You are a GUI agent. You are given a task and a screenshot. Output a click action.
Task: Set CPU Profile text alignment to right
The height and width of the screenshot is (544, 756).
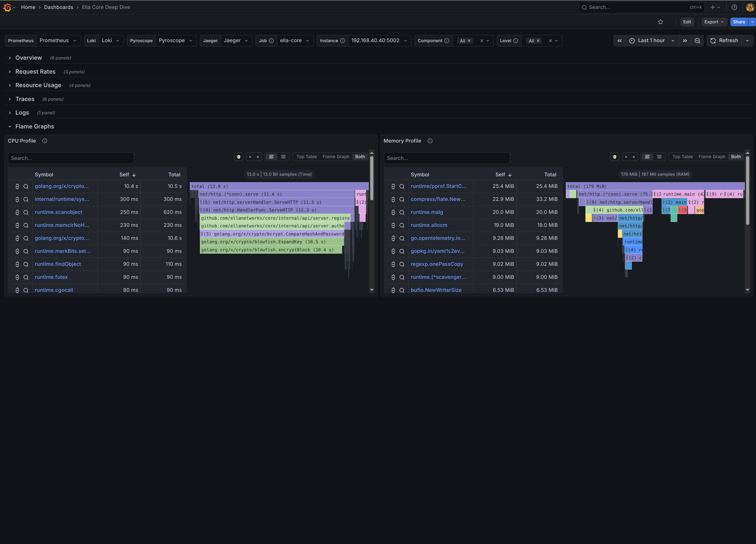coord(283,157)
